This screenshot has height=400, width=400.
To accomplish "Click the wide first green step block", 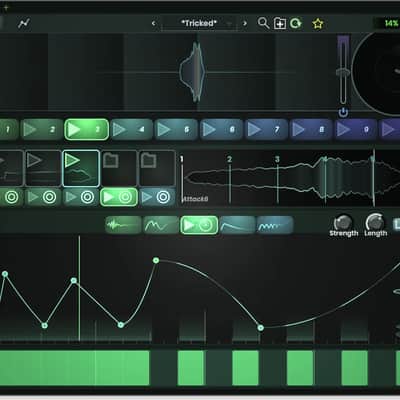I will point(74,368).
